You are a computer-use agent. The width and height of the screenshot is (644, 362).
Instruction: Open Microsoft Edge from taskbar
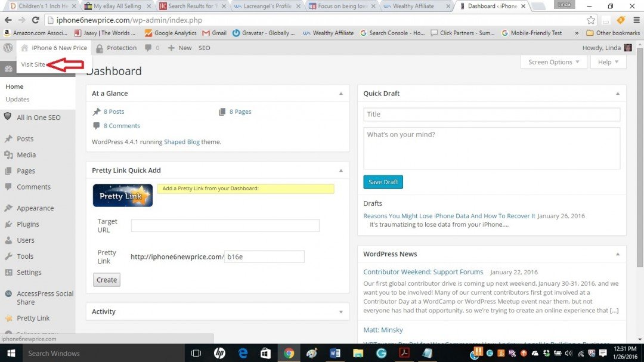[243, 354]
